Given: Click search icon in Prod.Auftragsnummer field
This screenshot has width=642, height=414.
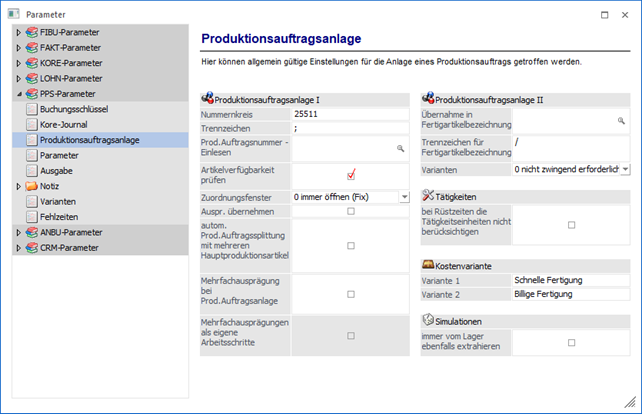Looking at the screenshot, I should [x=401, y=148].
